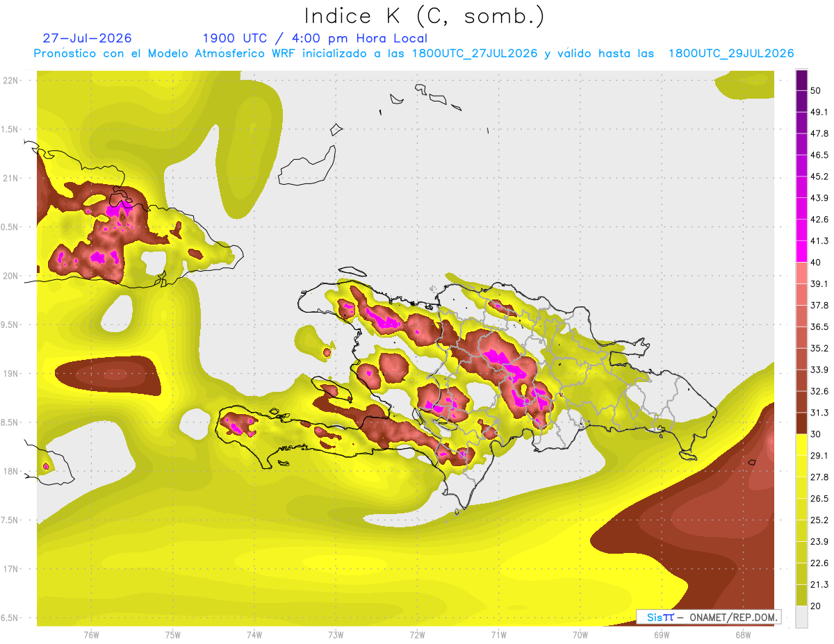This screenshot has width=834, height=644.
Task: Click the '23.9' colorbar value
Action: [x=819, y=541]
